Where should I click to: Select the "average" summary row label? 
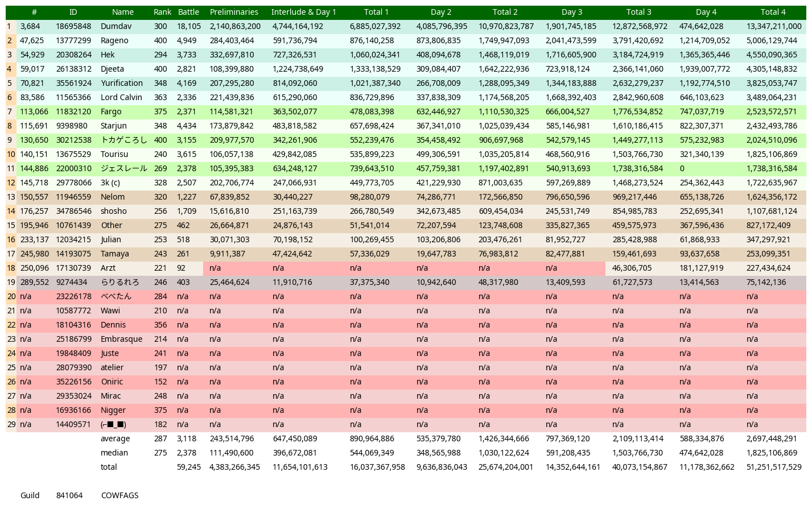point(115,438)
